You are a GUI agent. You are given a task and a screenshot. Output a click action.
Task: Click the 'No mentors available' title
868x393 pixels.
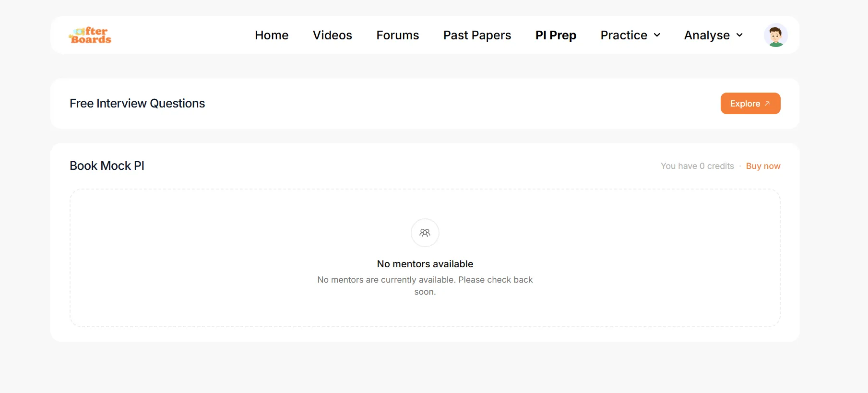[425, 264]
